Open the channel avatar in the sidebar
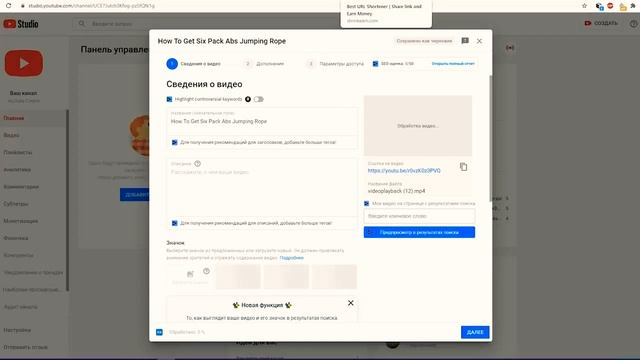This screenshot has width=640, height=360. point(24,63)
